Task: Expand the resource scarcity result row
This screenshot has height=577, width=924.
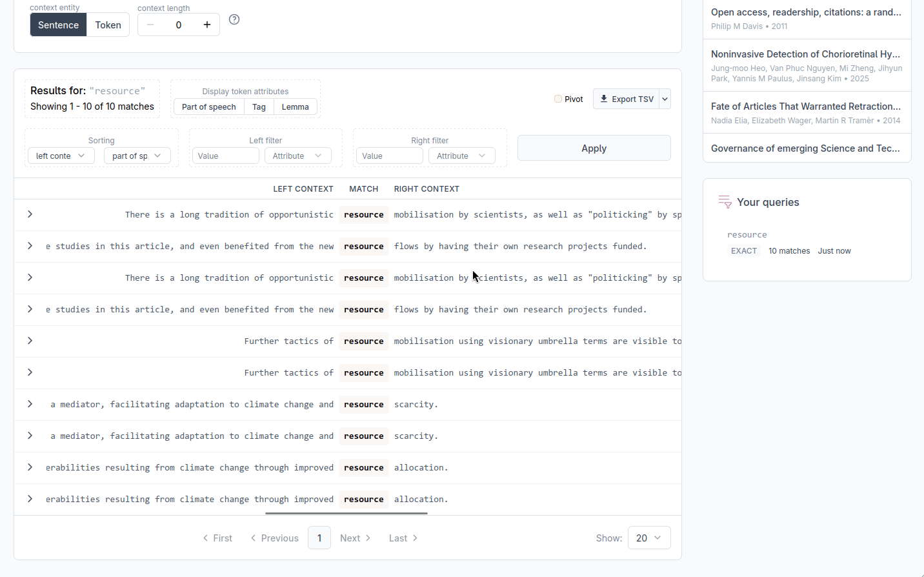Action: [30, 404]
